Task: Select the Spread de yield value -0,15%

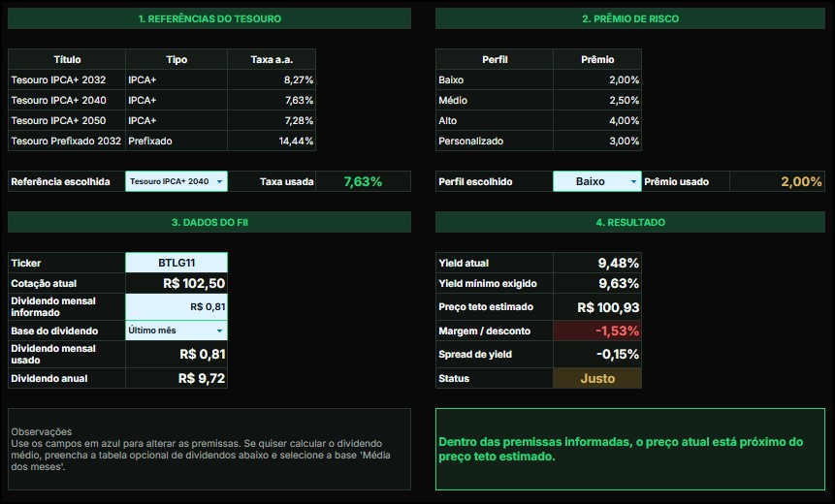Action: pyautogui.click(x=597, y=354)
